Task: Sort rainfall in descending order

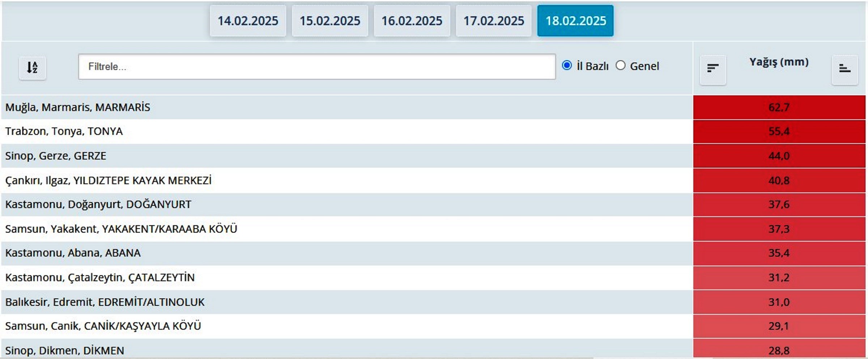Action: click(x=712, y=69)
